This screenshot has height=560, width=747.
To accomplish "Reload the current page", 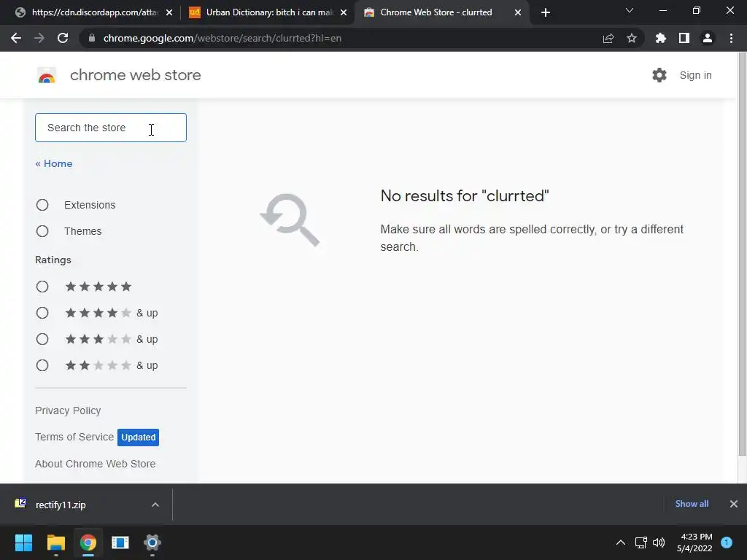I will coord(63,38).
